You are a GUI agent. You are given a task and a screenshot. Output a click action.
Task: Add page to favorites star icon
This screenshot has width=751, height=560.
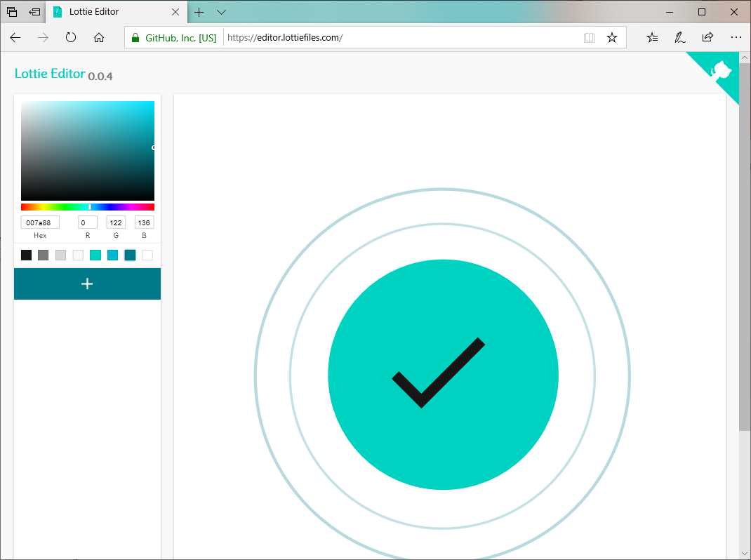pos(612,38)
